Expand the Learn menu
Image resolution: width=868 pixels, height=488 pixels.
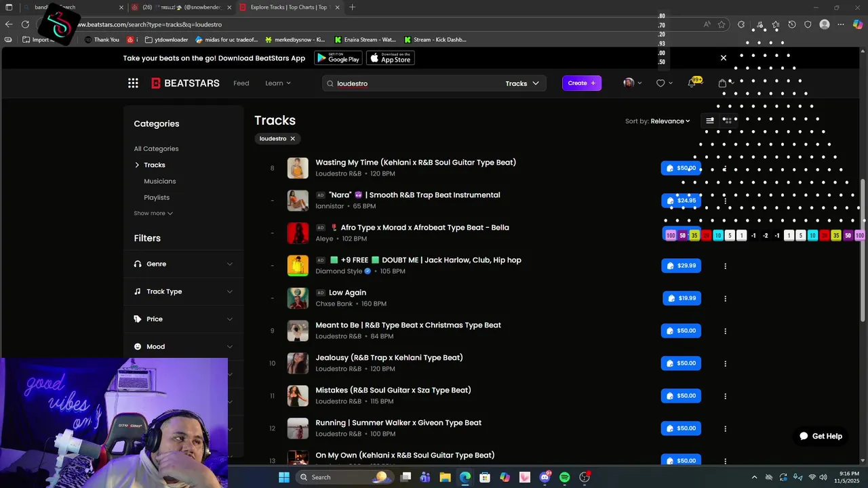[x=278, y=83]
